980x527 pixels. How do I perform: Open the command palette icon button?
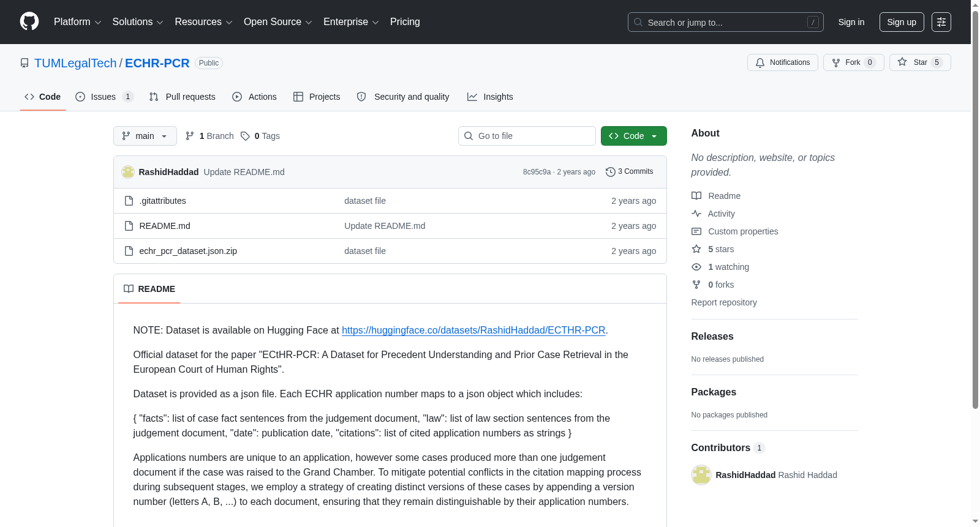[x=941, y=22]
